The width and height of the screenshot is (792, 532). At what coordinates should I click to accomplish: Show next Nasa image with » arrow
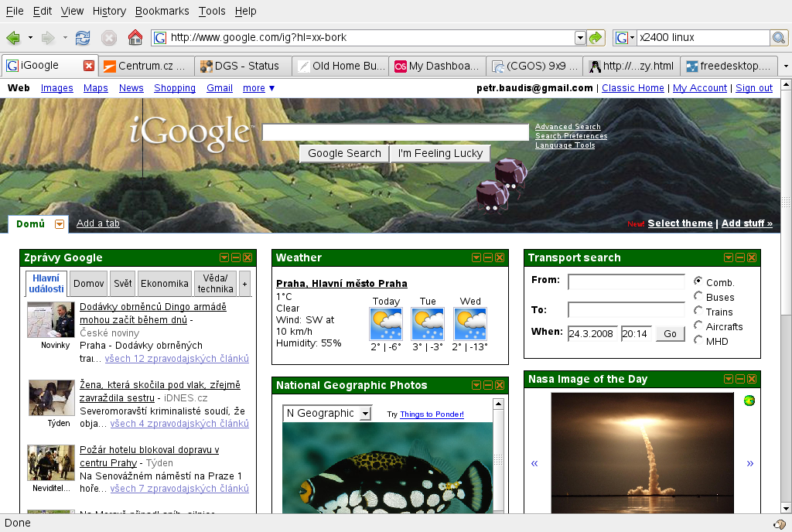pos(750,463)
